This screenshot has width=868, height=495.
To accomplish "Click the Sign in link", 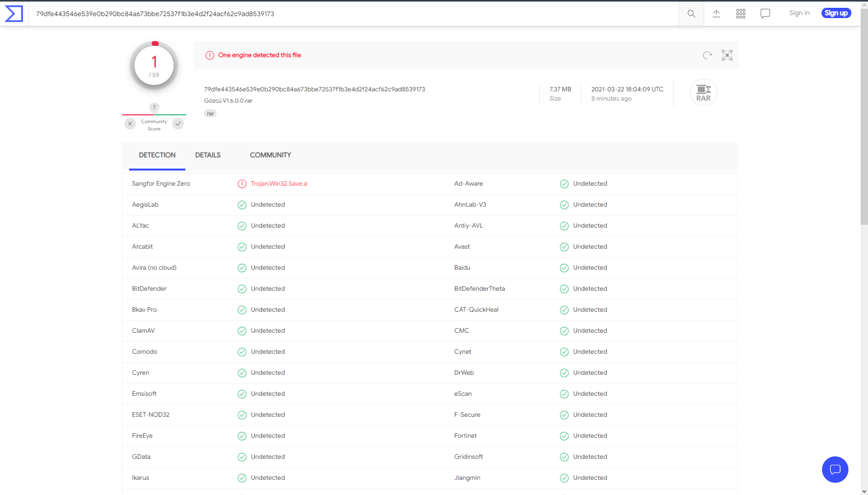I will (799, 13).
